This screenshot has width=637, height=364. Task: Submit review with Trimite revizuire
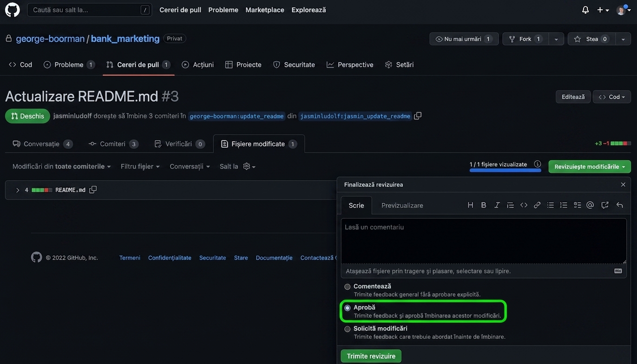coord(371,356)
